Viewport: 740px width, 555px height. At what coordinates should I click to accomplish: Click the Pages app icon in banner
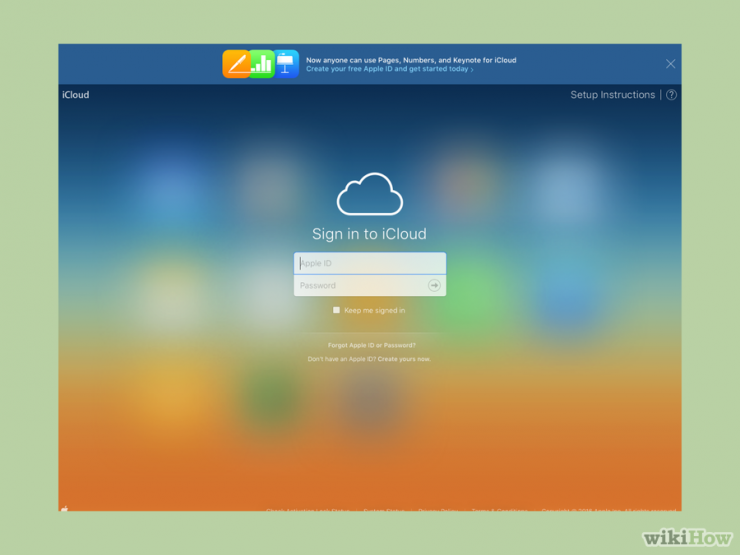pos(235,64)
